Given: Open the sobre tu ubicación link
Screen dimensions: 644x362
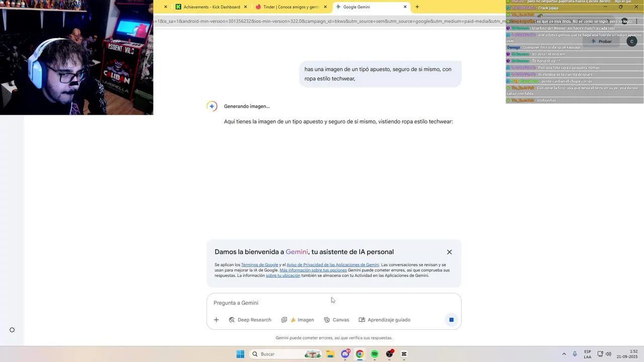Looking at the screenshot, I should tap(283, 276).
